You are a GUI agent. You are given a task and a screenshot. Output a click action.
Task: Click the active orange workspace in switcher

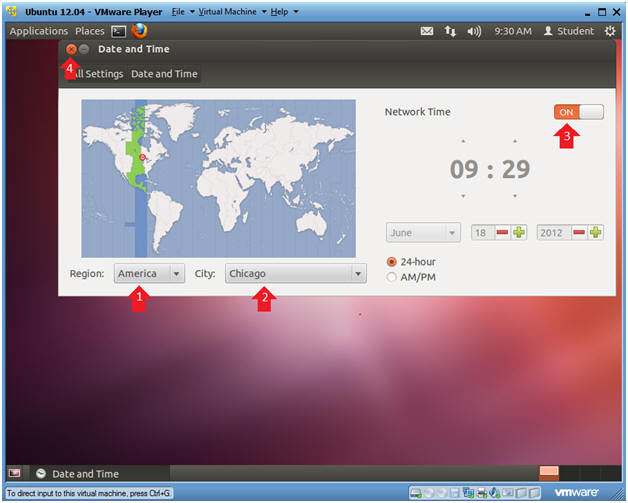click(x=549, y=473)
